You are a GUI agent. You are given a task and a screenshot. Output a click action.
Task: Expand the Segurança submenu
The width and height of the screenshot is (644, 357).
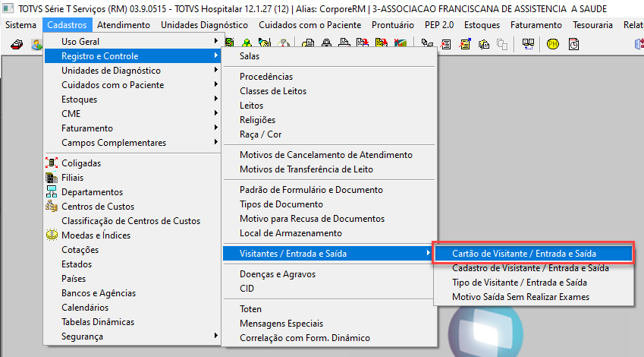click(x=133, y=336)
